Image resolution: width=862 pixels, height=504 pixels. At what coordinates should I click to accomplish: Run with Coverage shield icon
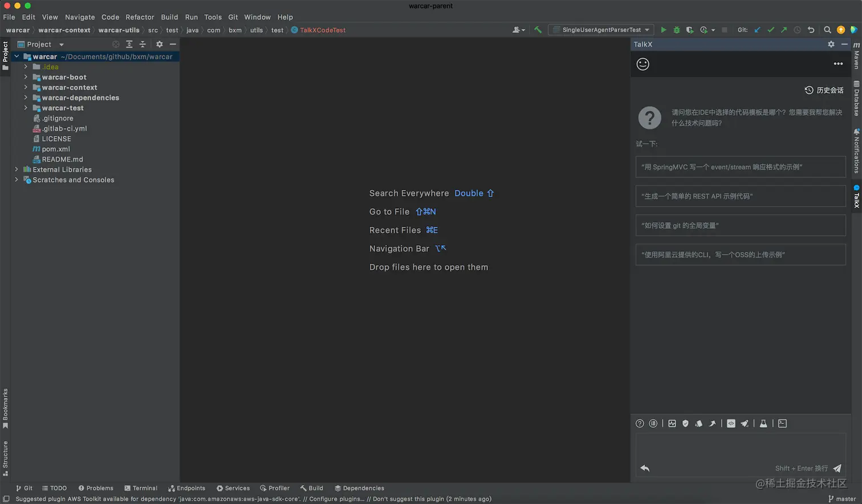pos(689,30)
